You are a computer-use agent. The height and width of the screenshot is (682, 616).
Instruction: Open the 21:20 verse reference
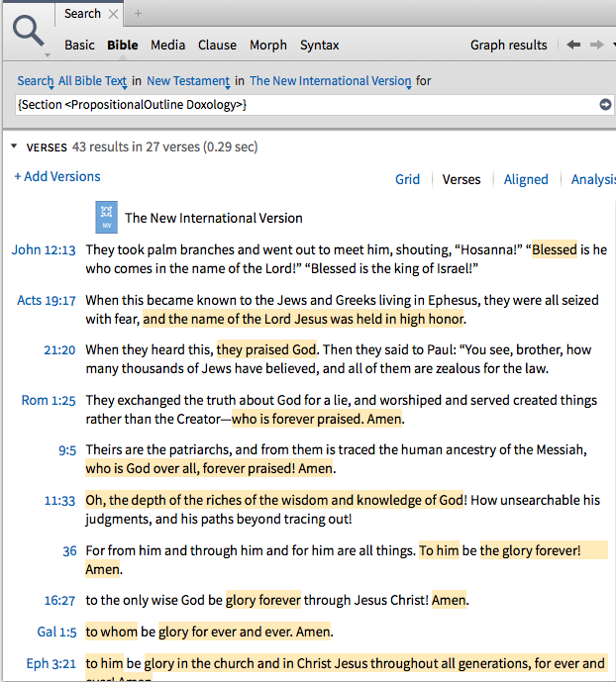point(59,349)
